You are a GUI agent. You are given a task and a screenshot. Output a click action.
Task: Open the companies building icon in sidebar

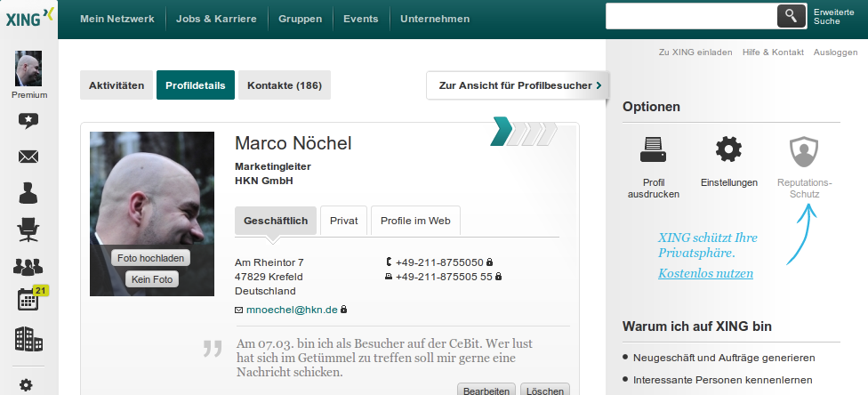coord(28,338)
